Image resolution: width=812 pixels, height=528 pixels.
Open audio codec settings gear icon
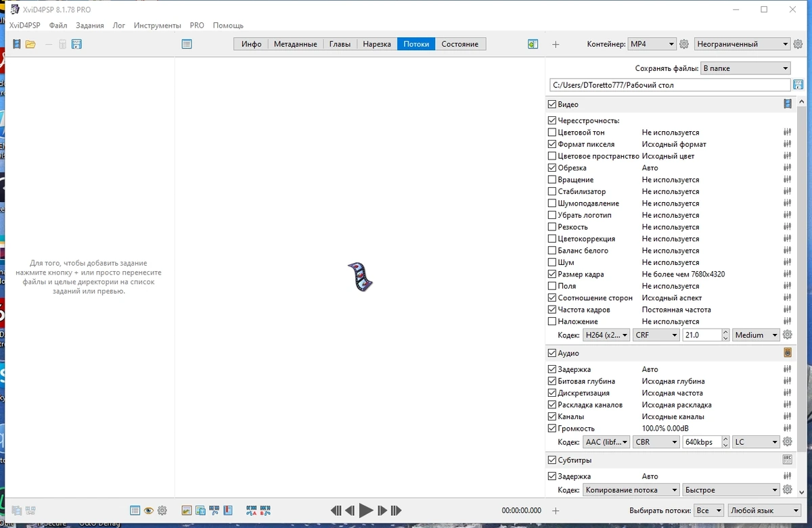[787, 441]
